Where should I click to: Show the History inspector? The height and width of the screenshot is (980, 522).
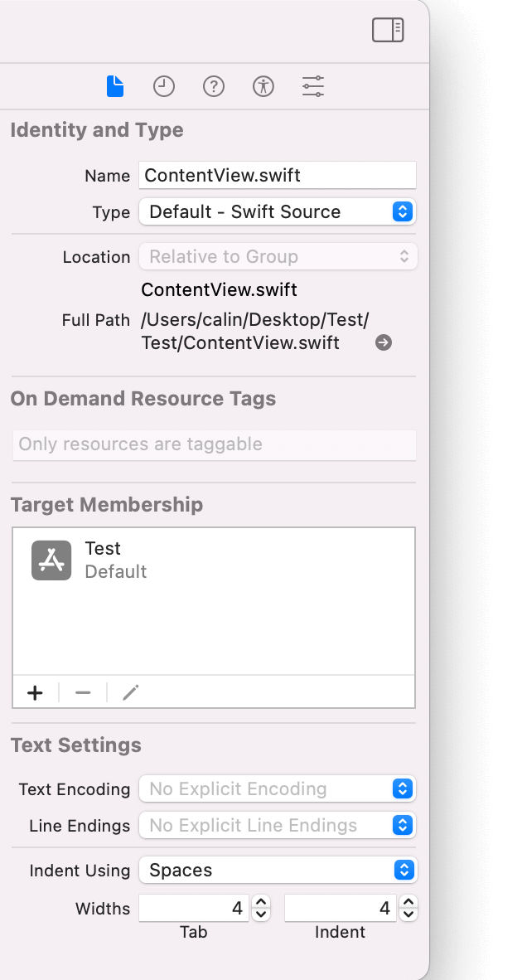163,86
